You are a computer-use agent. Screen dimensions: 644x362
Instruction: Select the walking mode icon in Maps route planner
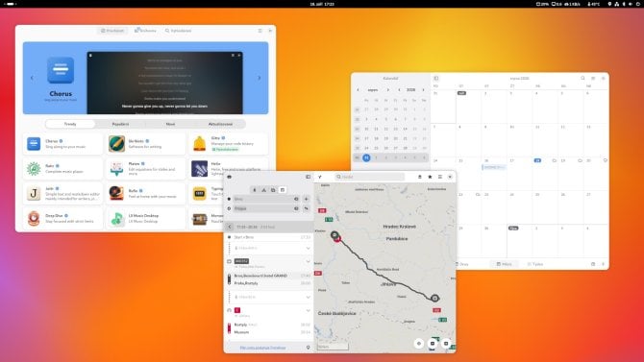[x=254, y=190]
